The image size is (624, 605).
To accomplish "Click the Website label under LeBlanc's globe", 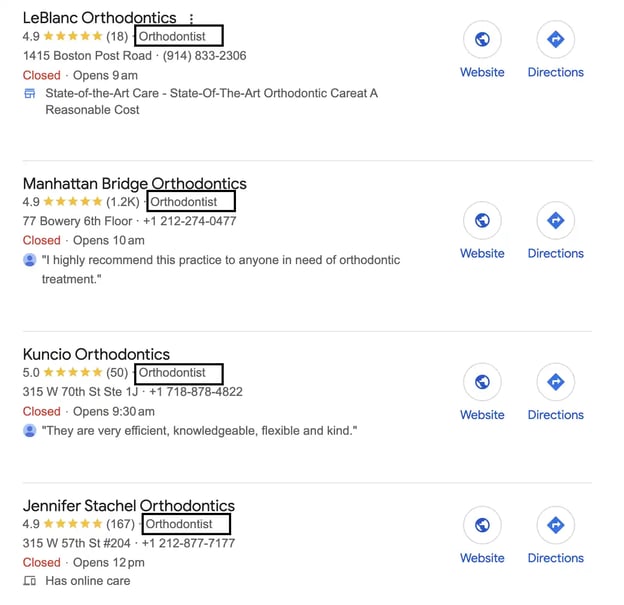I will [x=482, y=72].
